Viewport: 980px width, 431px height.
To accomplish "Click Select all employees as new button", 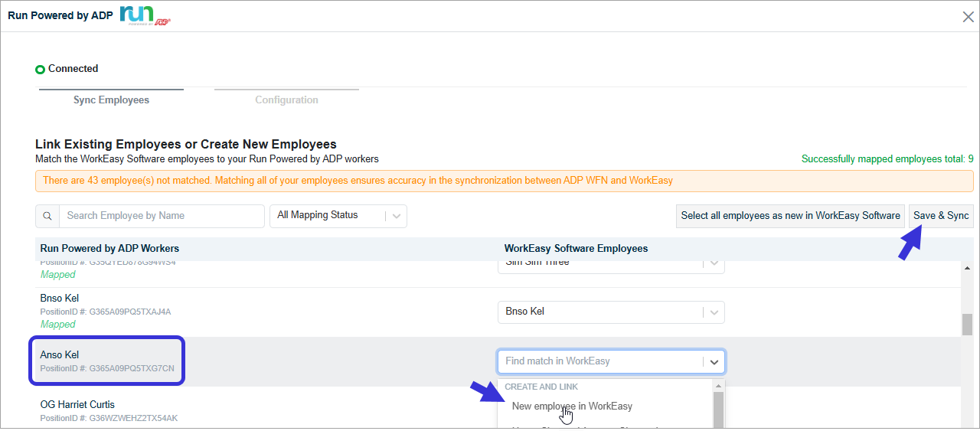I will (791, 216).
